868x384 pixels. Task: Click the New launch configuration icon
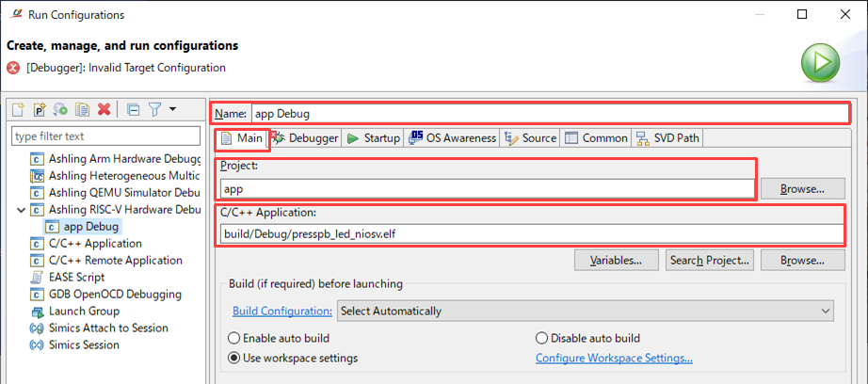click(x=18, y=109)
